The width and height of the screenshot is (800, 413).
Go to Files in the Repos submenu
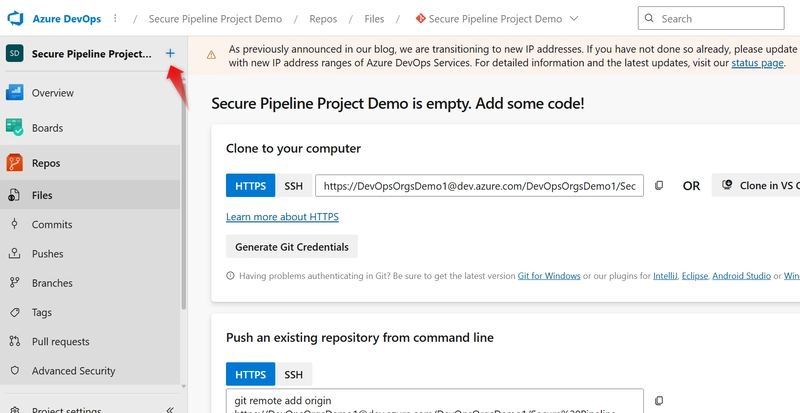90,195
